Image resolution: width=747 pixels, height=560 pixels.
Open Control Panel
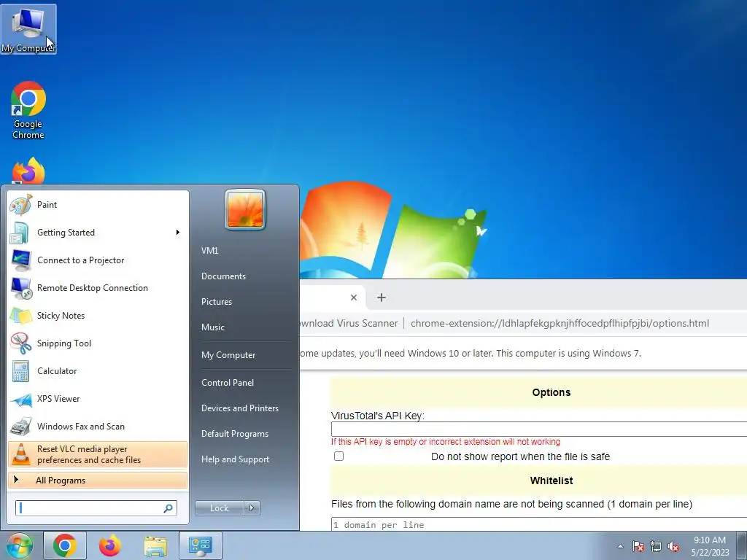tap(228, 382)
